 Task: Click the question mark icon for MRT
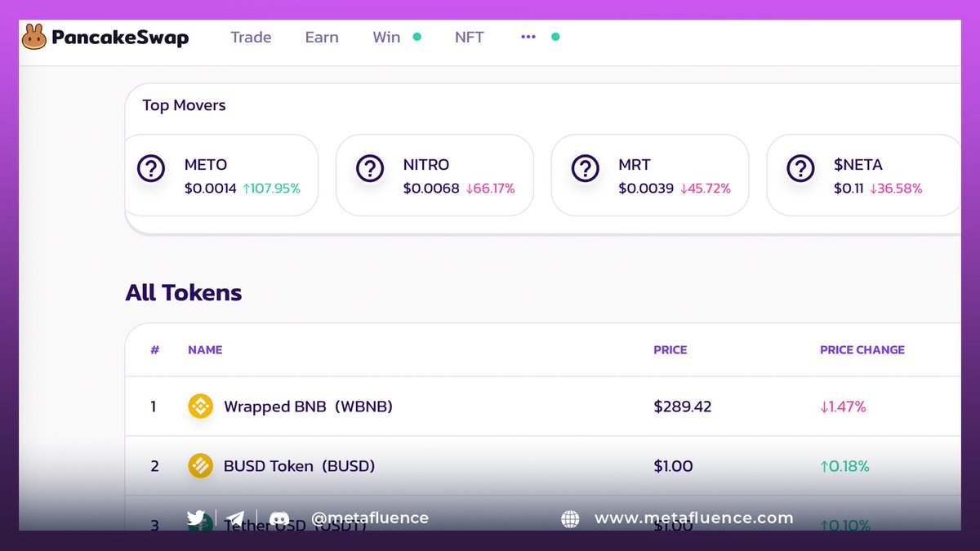[x=586, y=169]
